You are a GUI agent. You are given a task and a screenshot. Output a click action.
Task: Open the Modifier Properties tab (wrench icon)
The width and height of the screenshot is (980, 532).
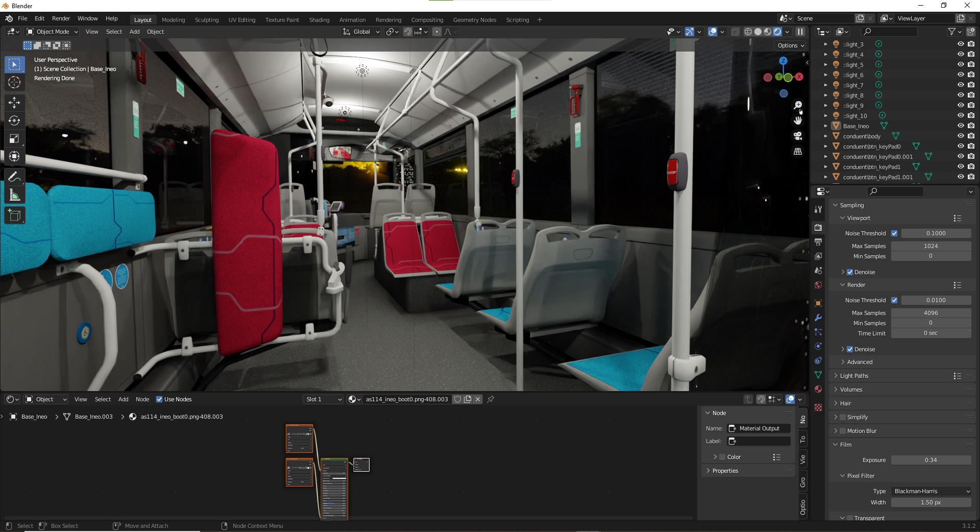(x=818, y=318)
